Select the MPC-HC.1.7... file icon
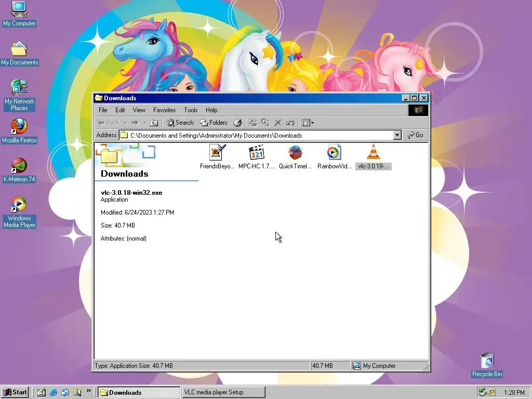Image resolution: width=532 pixels, height=399 pixels. point(256,152)
